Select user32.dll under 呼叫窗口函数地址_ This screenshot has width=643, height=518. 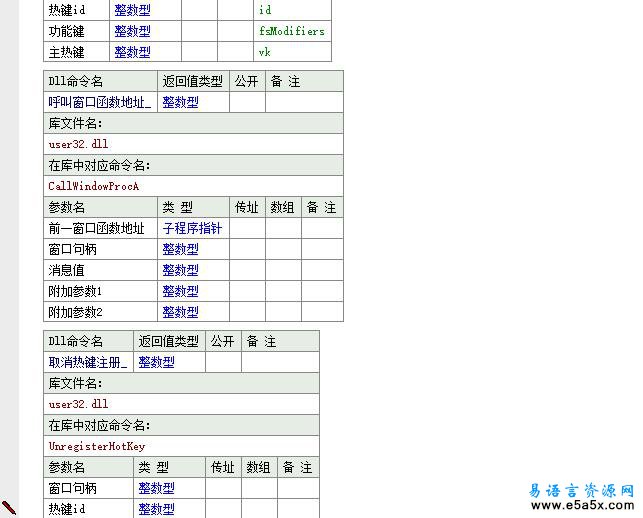point(78,144)
